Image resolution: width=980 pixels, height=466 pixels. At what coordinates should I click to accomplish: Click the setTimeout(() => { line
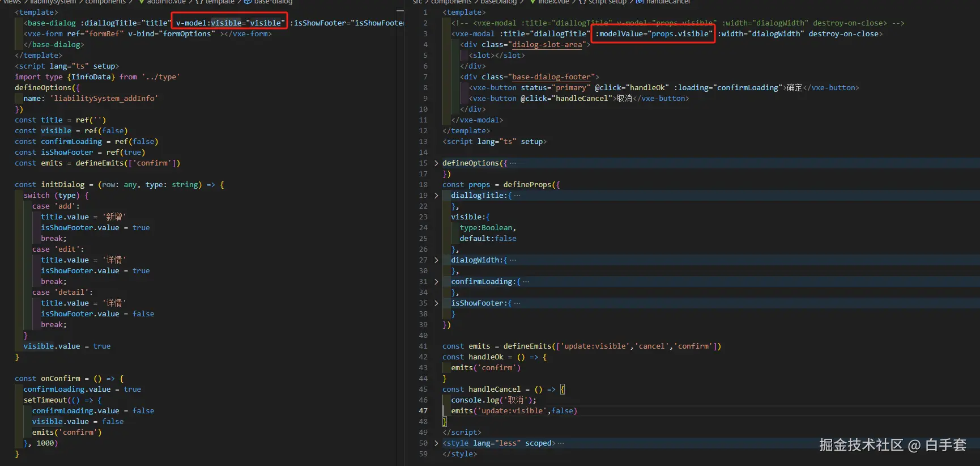(62, 400)
